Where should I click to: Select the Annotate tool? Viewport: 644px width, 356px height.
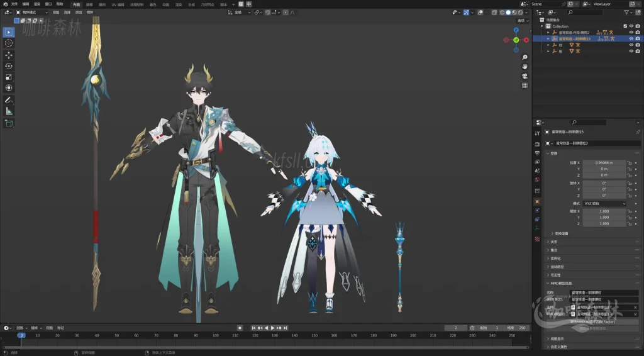[9, 100]
